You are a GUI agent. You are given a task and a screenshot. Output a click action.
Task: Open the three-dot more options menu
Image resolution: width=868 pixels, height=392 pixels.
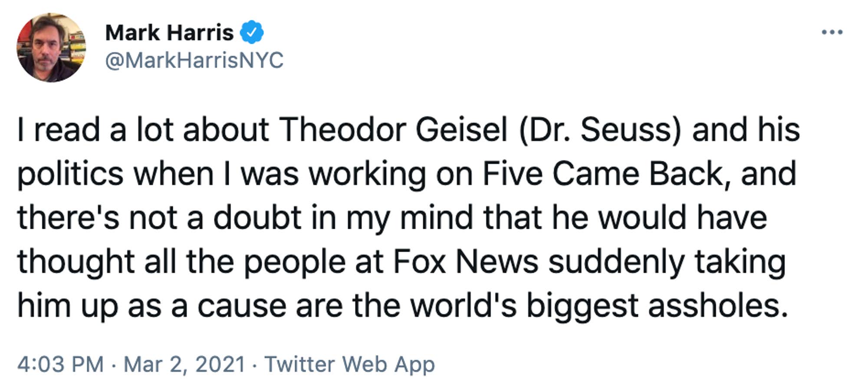point(832,32)
